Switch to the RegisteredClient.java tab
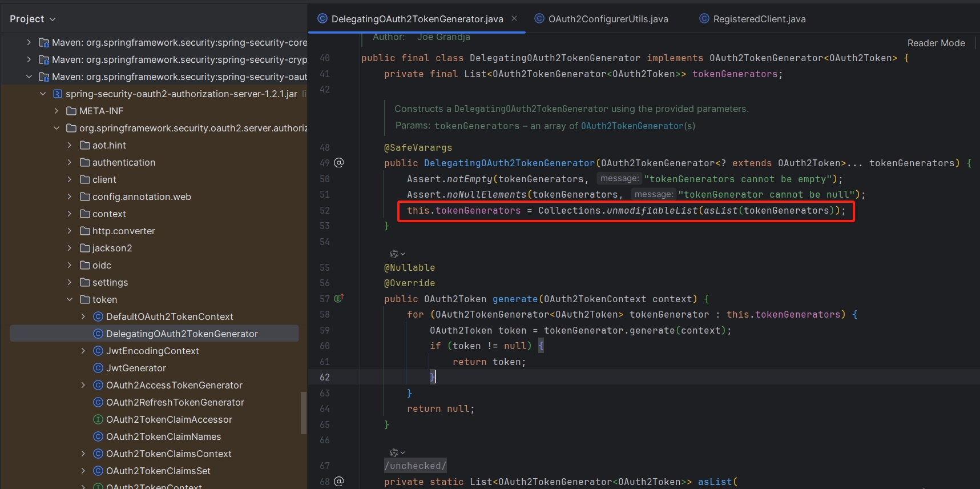This screenshot has height=489, width=980. click(x=759, y=19)
